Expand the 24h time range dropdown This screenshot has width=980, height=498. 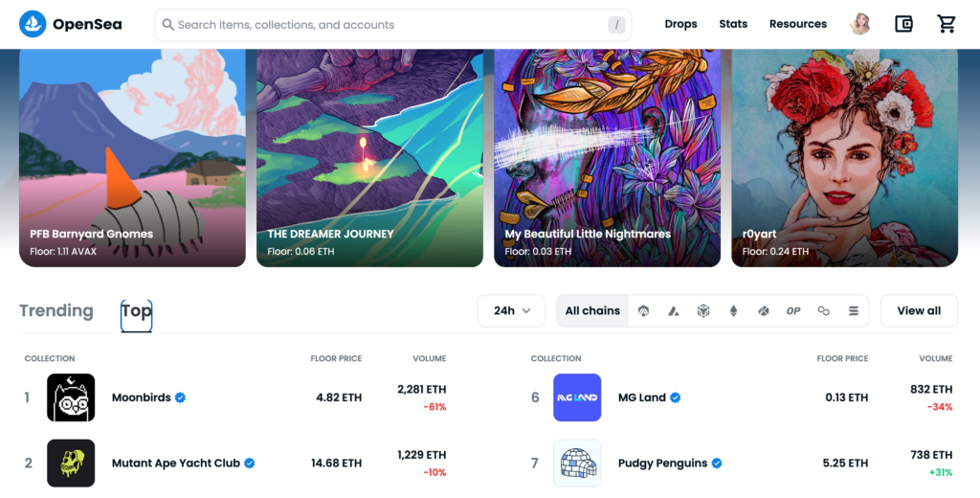tap(511, 311)
